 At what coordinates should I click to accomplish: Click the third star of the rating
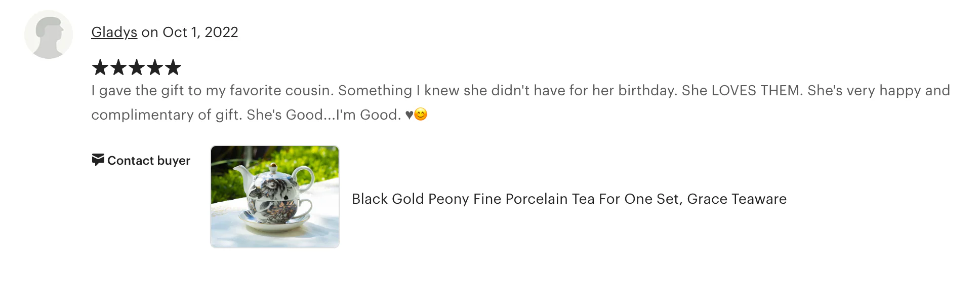137,67
